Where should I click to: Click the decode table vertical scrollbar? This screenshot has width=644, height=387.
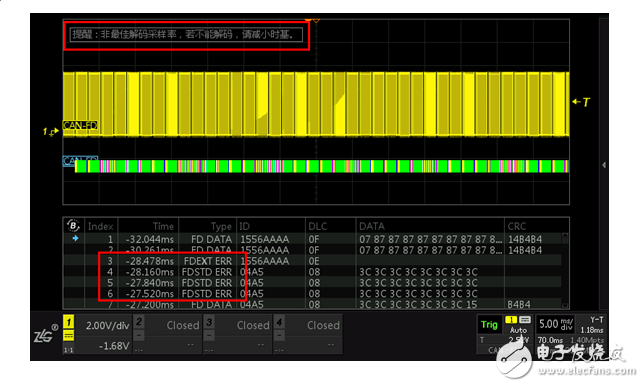coord(565,270)
